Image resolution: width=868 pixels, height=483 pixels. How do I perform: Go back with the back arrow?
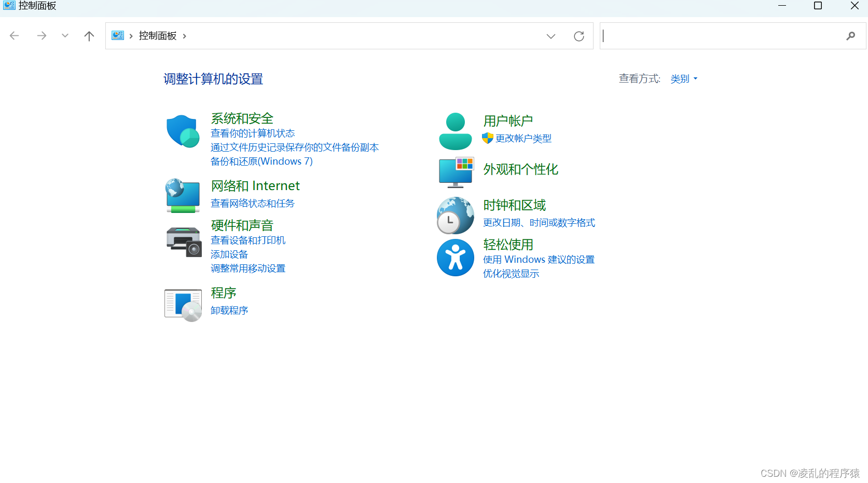pos(15,36)
